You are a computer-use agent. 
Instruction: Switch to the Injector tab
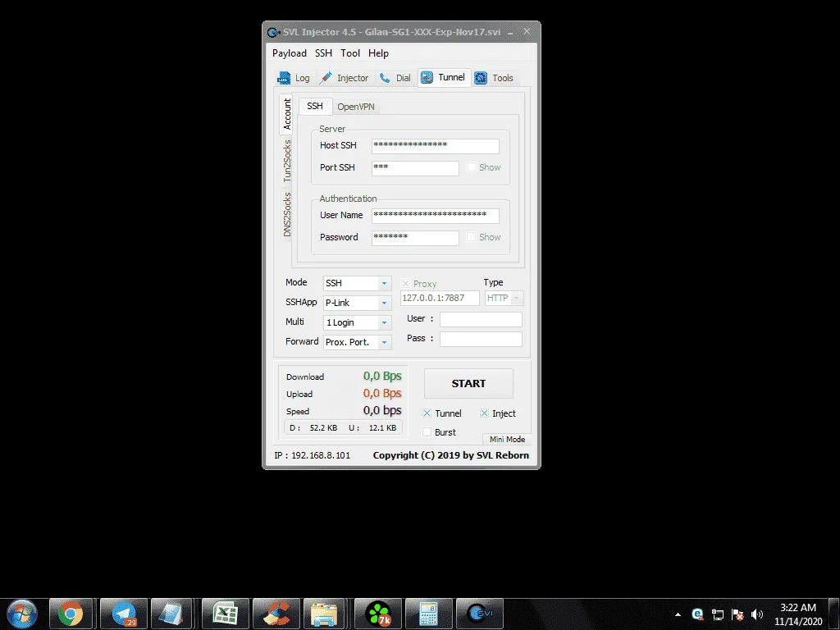[344, 78]
